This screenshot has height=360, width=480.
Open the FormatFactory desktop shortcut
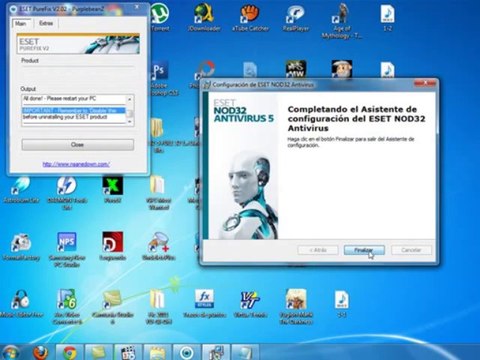pyautogui.click(x=21, y=247)
